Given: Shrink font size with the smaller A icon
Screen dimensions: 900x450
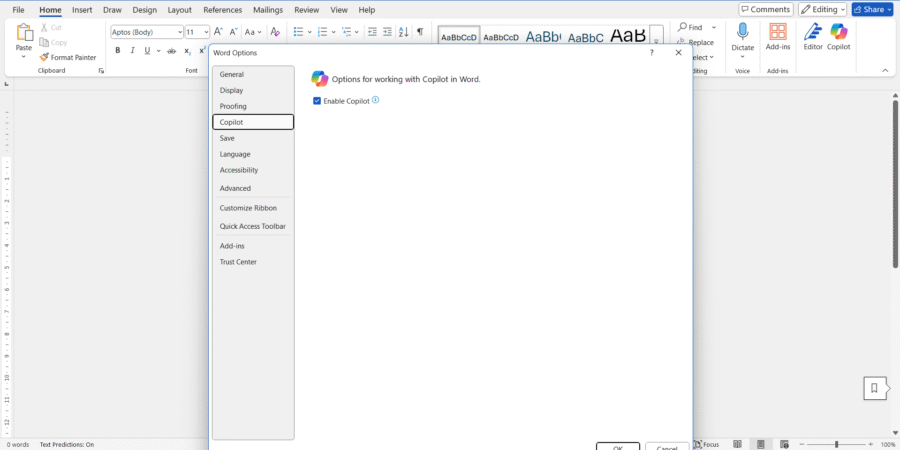Looking at the screenshot, I should [232, 32].
